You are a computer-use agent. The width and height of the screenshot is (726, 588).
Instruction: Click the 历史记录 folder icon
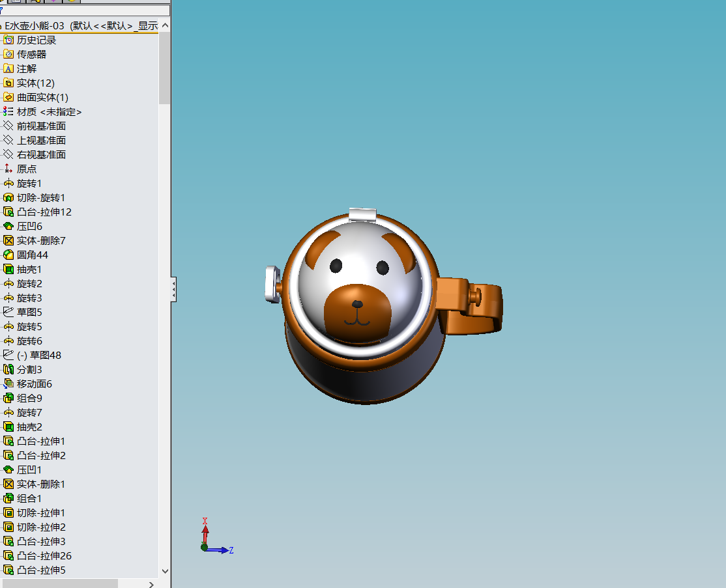pyautogui.click(x=8, y=40)
